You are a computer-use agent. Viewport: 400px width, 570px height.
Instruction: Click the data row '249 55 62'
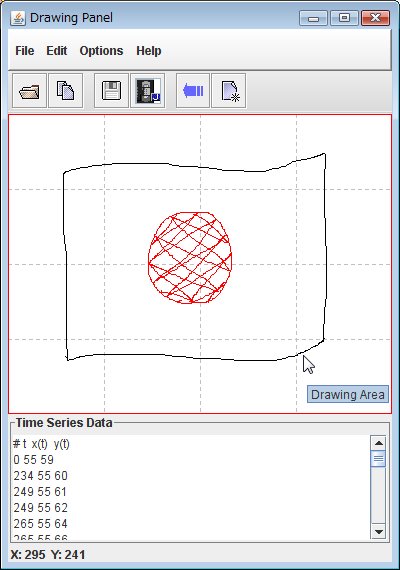pos(40,508)
